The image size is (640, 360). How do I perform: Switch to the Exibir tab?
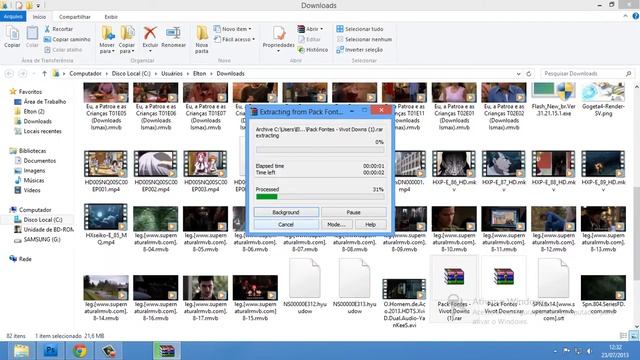point(111,17)
